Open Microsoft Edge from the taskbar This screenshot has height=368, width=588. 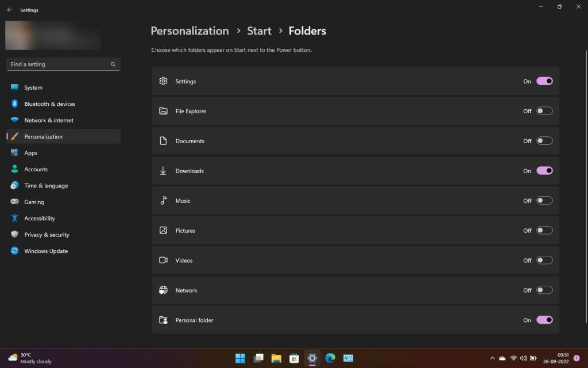tap(330, 358)
